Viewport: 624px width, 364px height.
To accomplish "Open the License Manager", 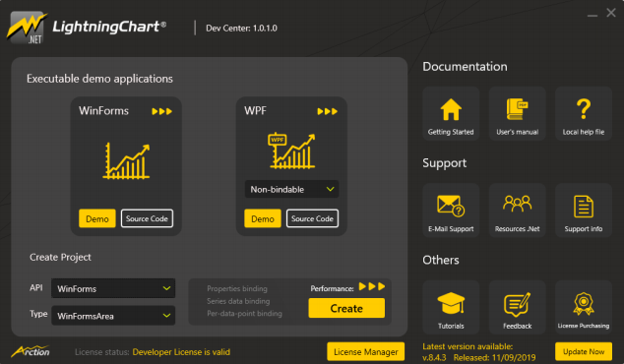I will 366,351.
